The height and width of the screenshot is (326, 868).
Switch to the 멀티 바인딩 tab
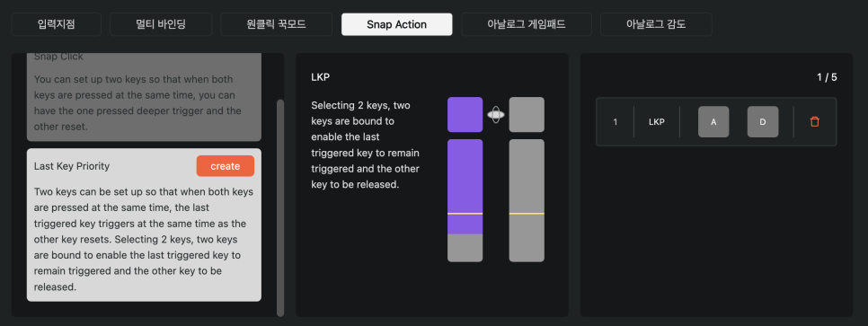(x=161, y=24)
